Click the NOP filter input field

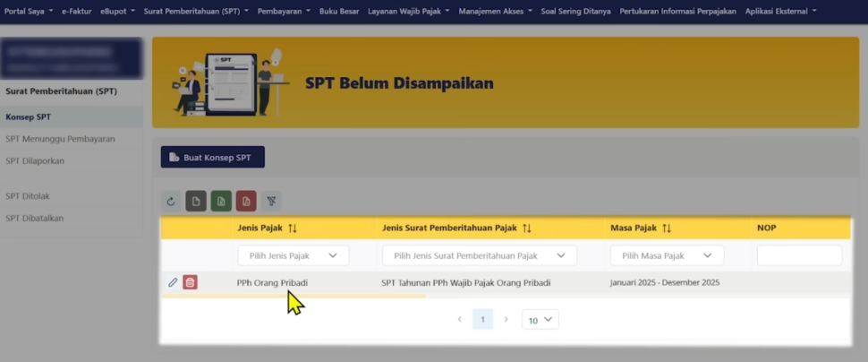(799, 255)
